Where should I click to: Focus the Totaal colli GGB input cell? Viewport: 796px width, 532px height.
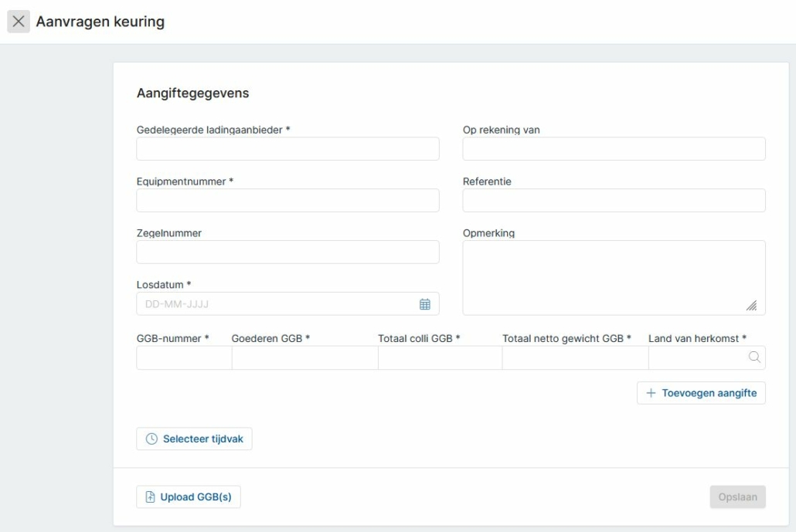(441, 357)
